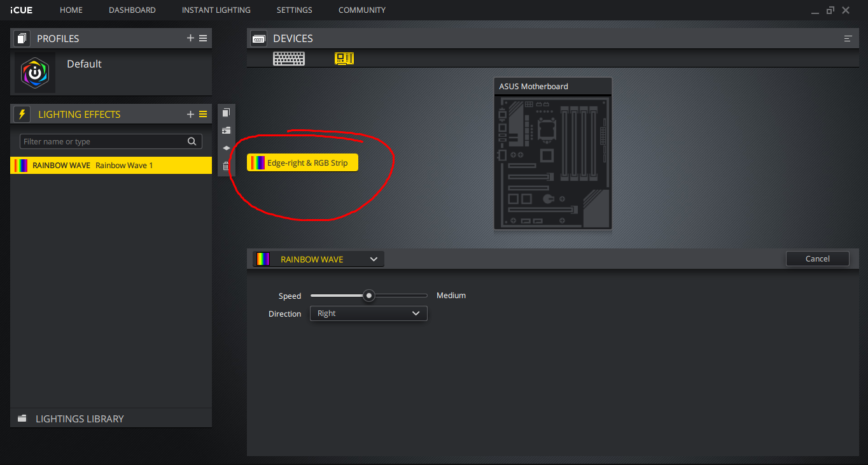Adjust the Speed slider handle
868x465 pixels.
(x=368, y=296)
